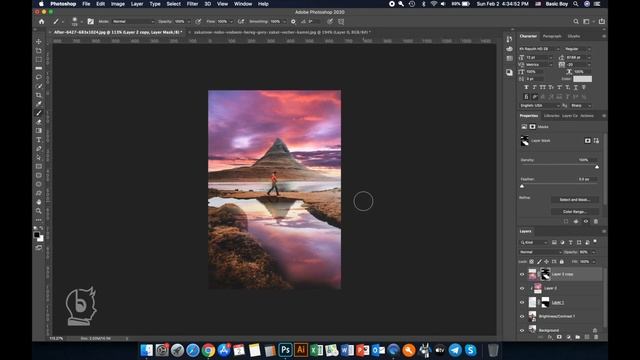Screen dimensions: 640x360
Task: Open the brush Opacity dropdown arrow
Action: [x=188, y=21]
